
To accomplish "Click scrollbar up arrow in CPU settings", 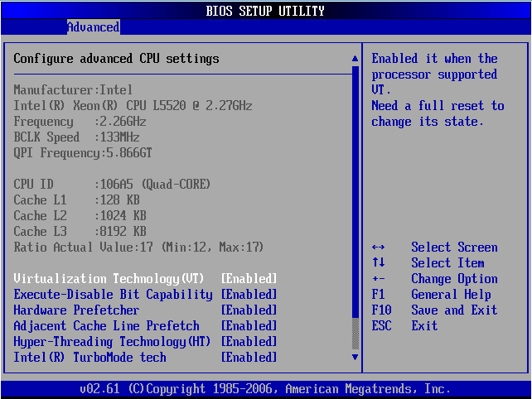I will (x=355, y=59).
